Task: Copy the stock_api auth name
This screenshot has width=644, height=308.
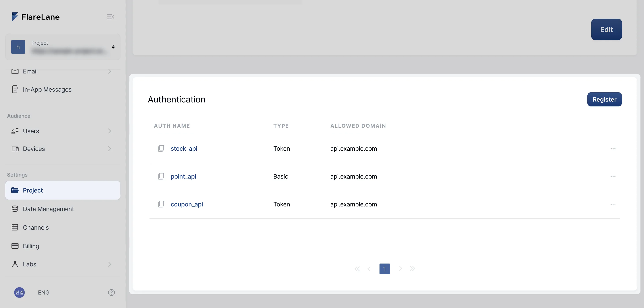Action: click(x=161, y=149)
